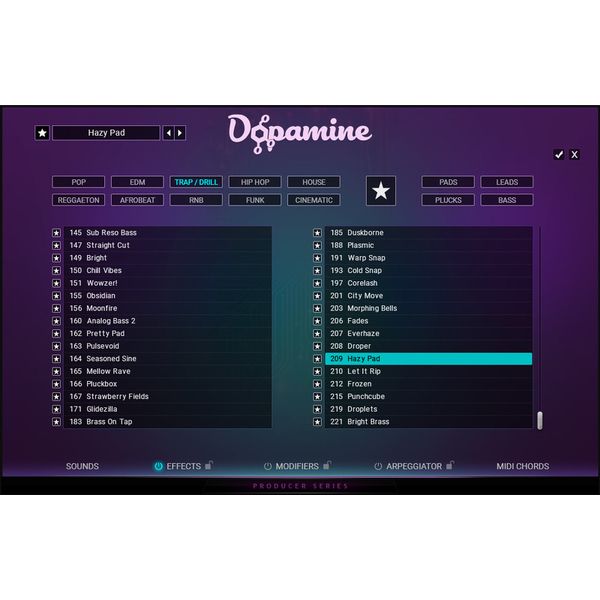Filter sounds by PLUCKS type
This screenshot has height=600, width=600.
[448, 200]
